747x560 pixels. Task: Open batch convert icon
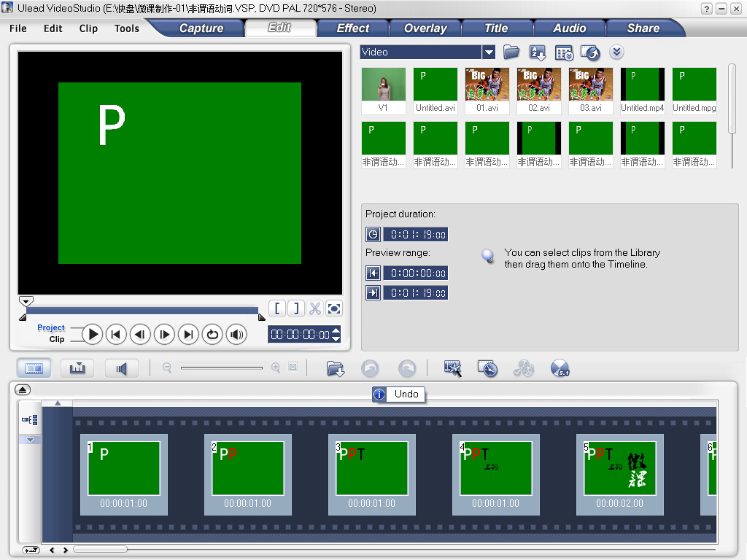[x=487, y=368]
